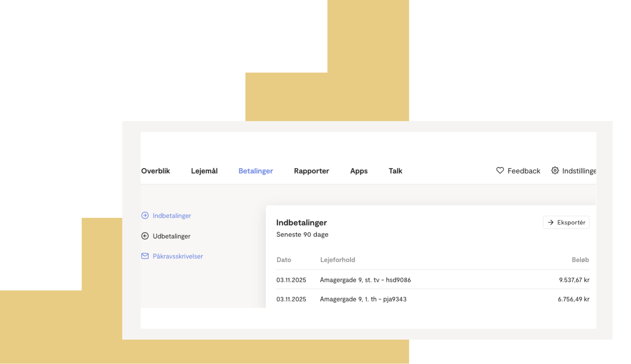
Task: Switch to the Lejemål tab
Action: 204,171
